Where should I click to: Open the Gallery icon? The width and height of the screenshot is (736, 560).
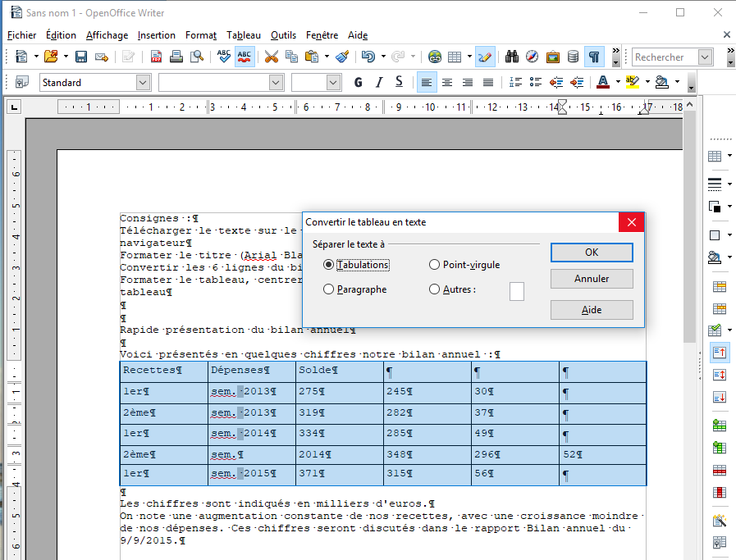point(552,57)
